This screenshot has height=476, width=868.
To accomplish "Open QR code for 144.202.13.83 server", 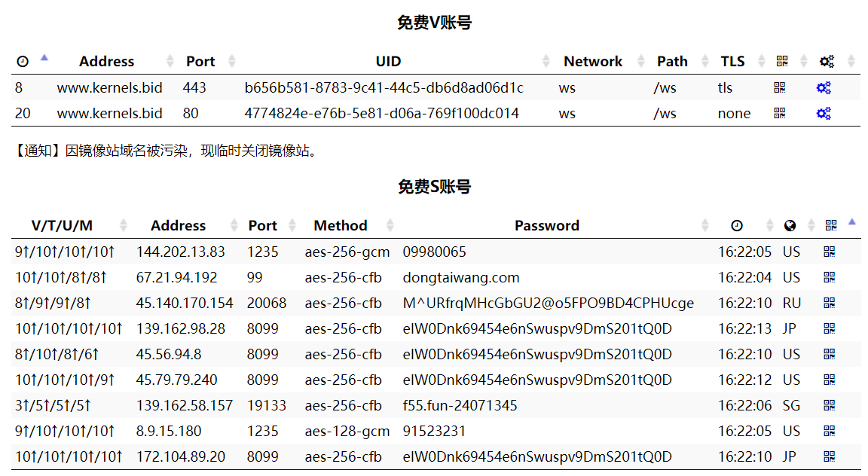I will point(830,252).
